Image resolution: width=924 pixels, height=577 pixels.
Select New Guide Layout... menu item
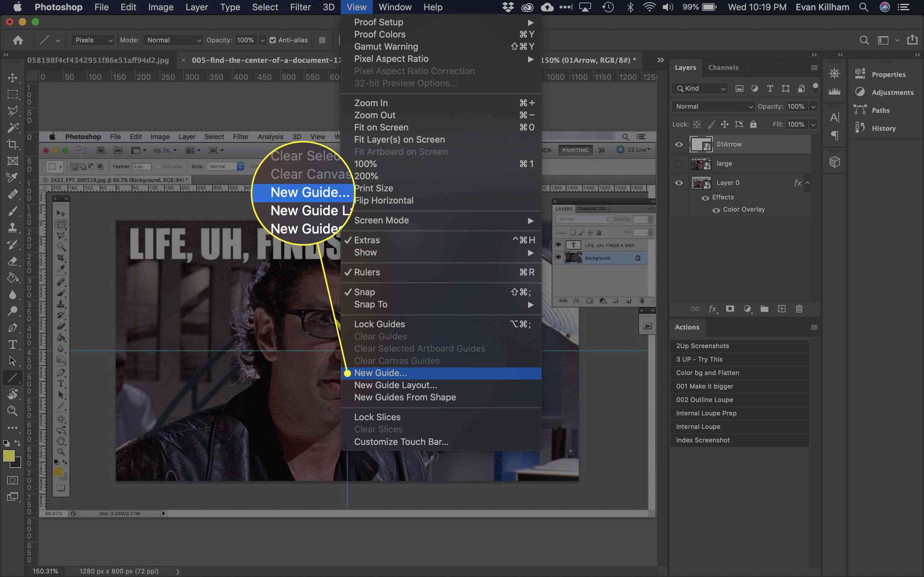[395, 385]
